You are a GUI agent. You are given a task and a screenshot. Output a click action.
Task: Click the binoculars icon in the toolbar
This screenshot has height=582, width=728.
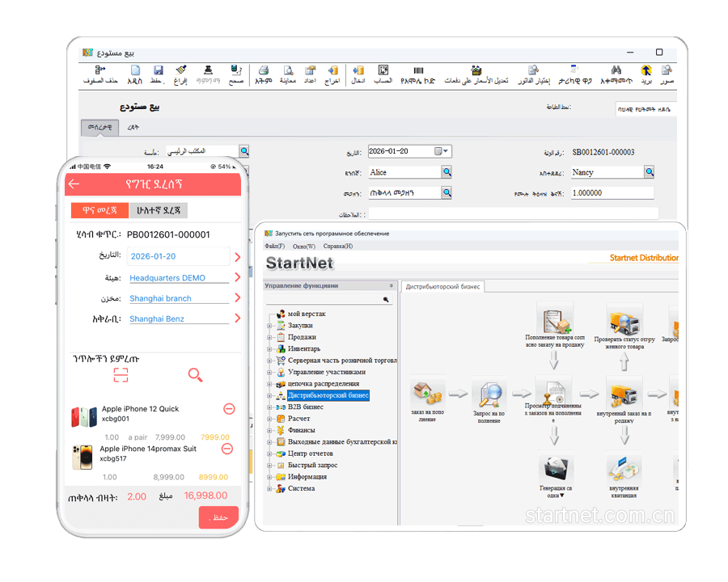[x=616, y=71]
